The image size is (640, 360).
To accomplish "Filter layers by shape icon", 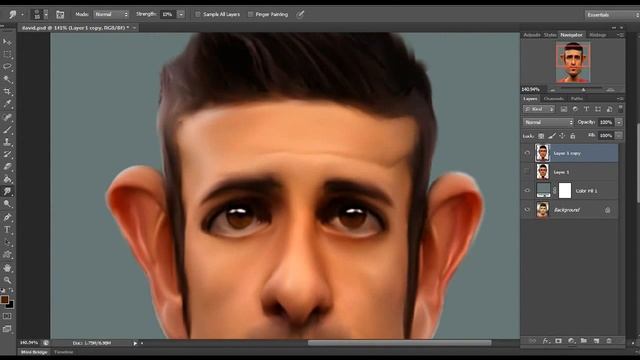I will click(598, 109).
